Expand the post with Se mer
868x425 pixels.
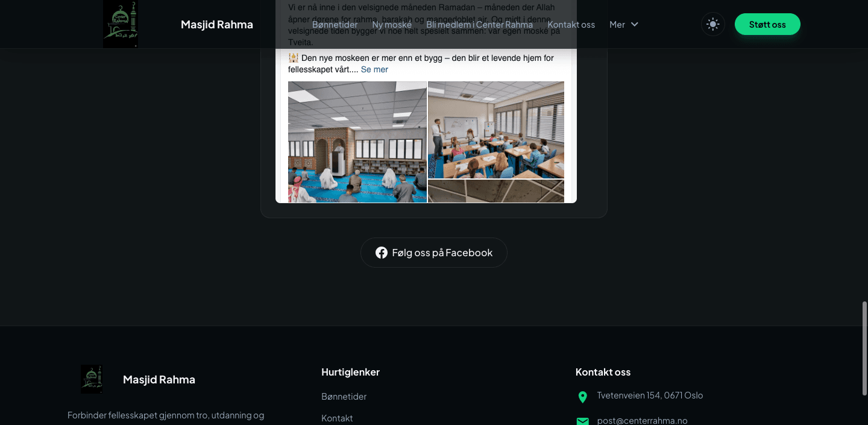374,69
